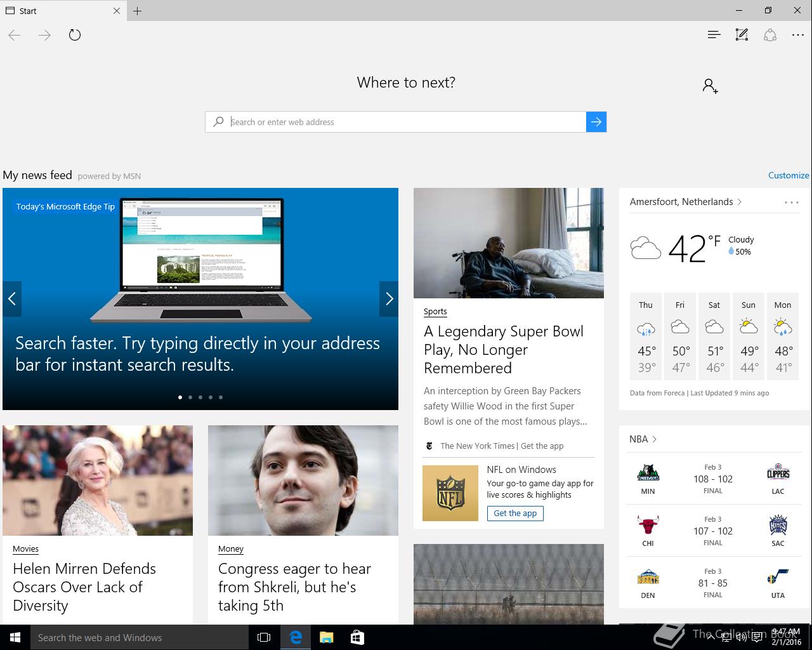Click the Timberwolves MIN team logo
The height and width of the screenshot is (650, 812).
click(648, 474)
